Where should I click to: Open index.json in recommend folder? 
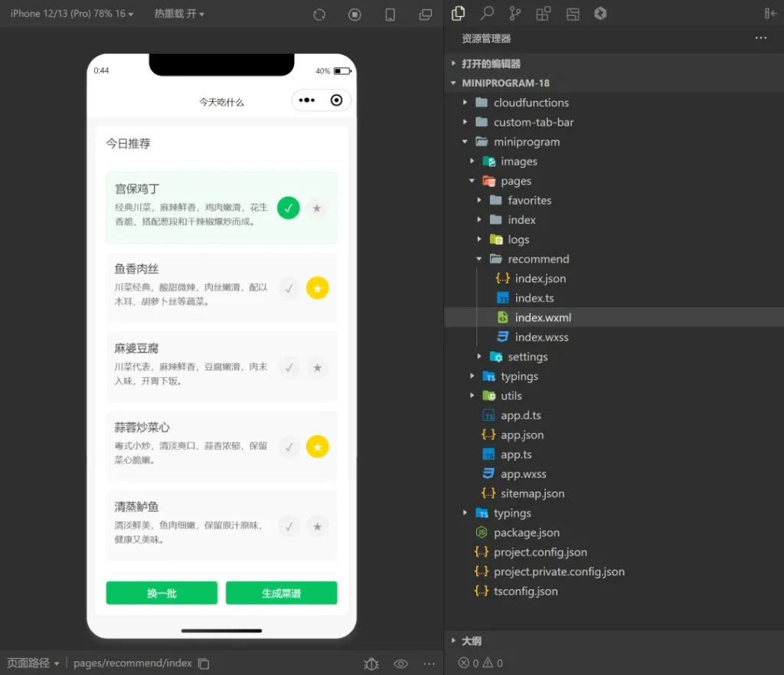coord(613,278)
